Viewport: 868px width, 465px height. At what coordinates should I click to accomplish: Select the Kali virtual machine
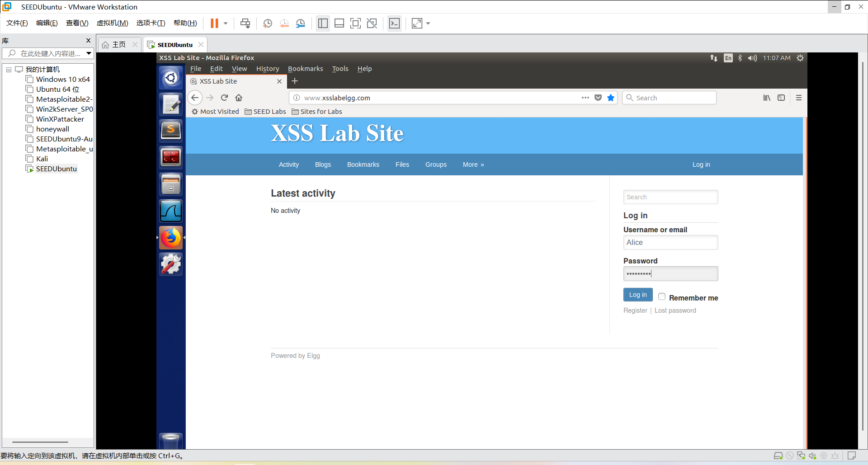[x=42, y=159]
